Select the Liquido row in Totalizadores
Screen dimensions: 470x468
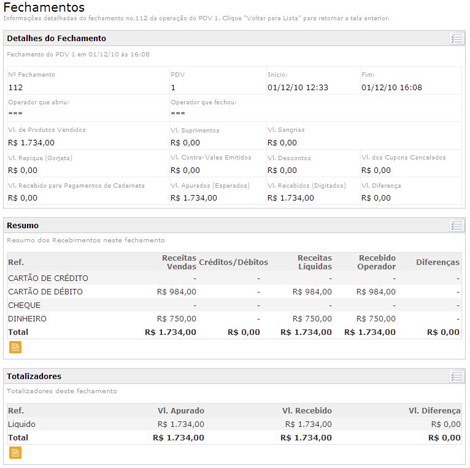234,424
